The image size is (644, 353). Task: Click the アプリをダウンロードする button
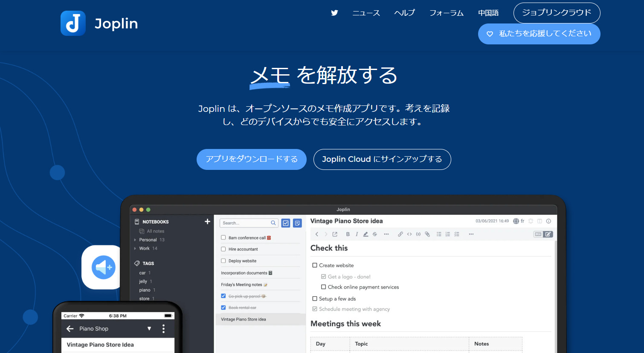pyautogui.click(x=251, y=159)
